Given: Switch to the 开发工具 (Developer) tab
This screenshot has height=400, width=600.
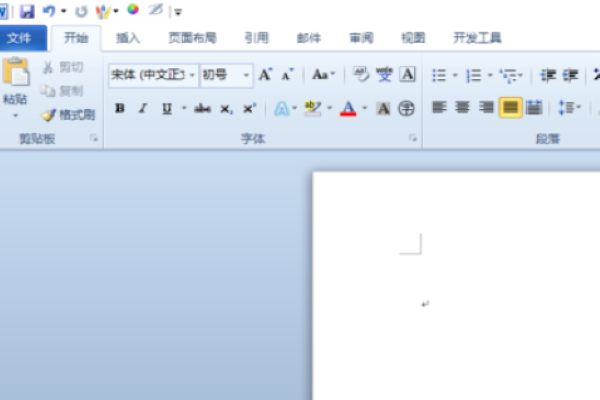Looking at the screenshot, I should 478,38.
